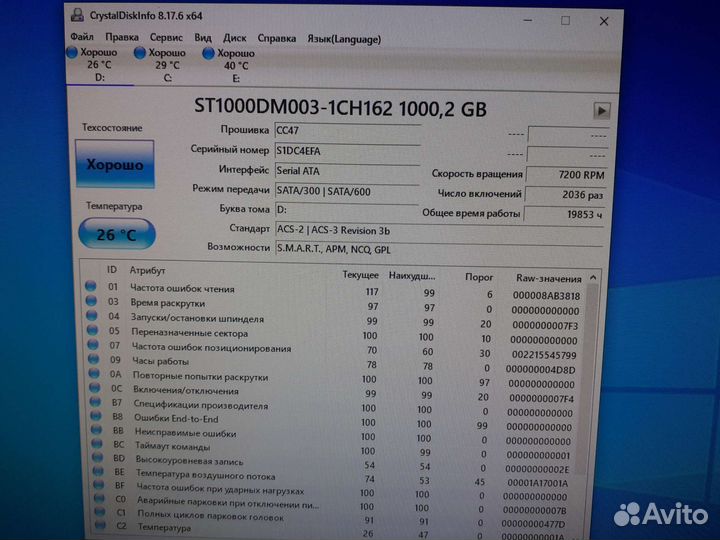The image size is (720, 540).
Task: Click raw value 0000000007F3
Action: 545,326
